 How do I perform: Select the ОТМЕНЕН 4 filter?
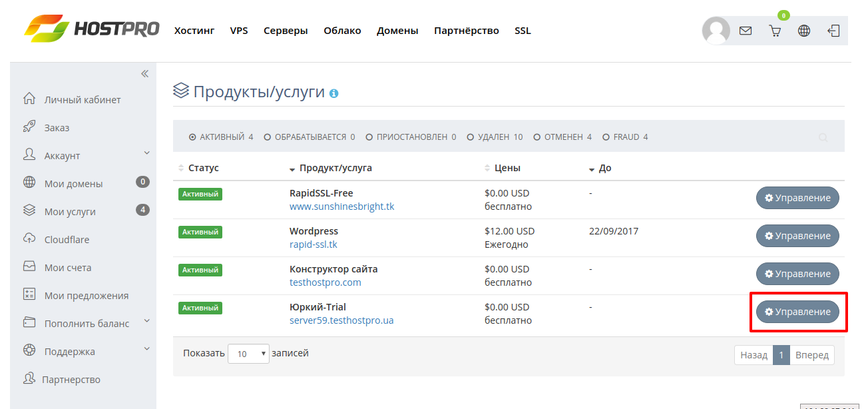pos(562,137)
